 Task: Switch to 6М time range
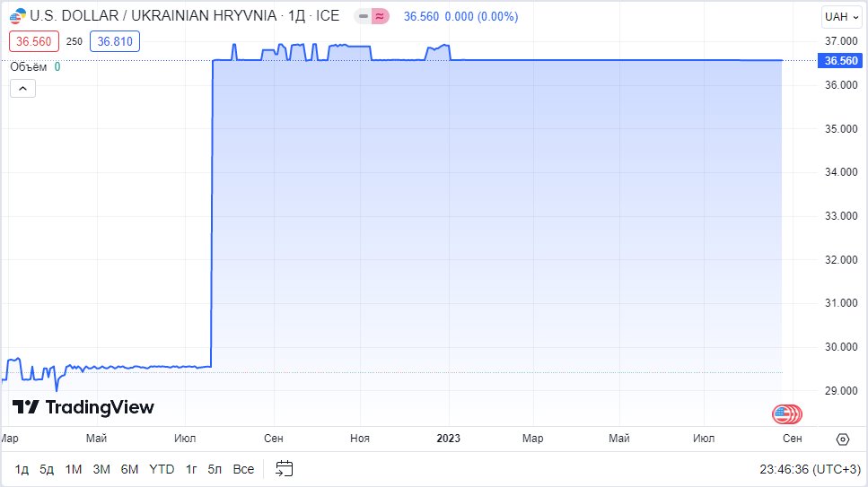(129, 468)
